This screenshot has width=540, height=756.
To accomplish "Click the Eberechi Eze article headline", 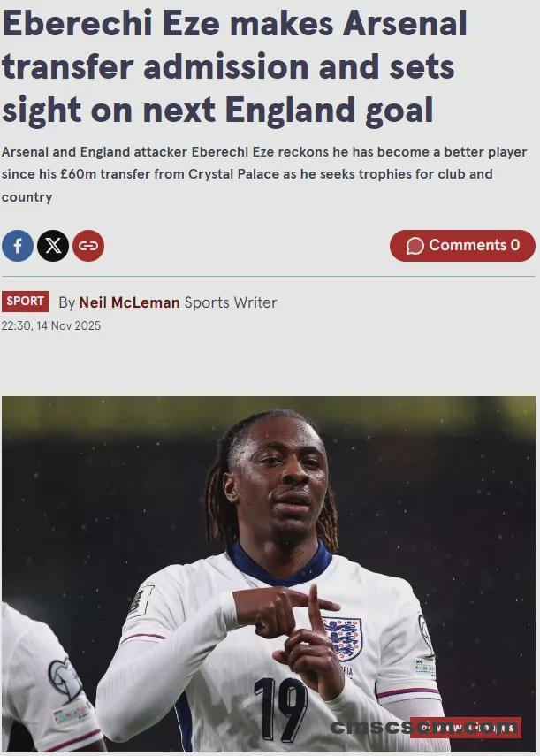I will (x=234, y=66).
